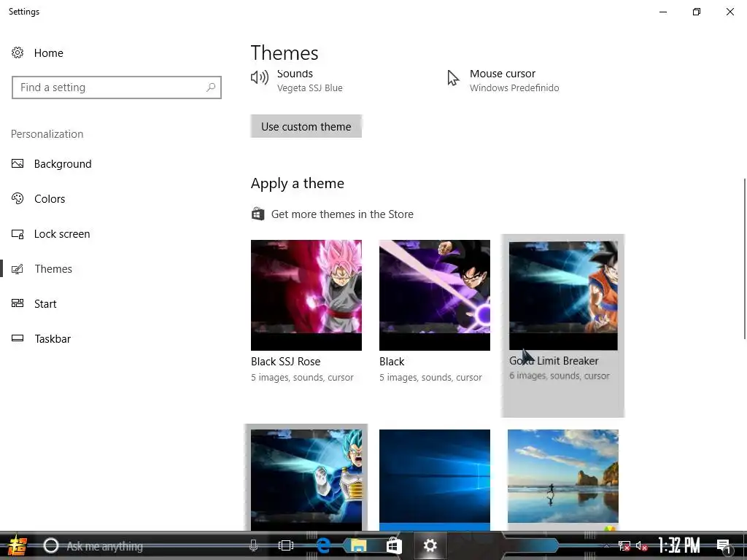Apply the Black SSJ Rose theme

(x=306, y=295)
